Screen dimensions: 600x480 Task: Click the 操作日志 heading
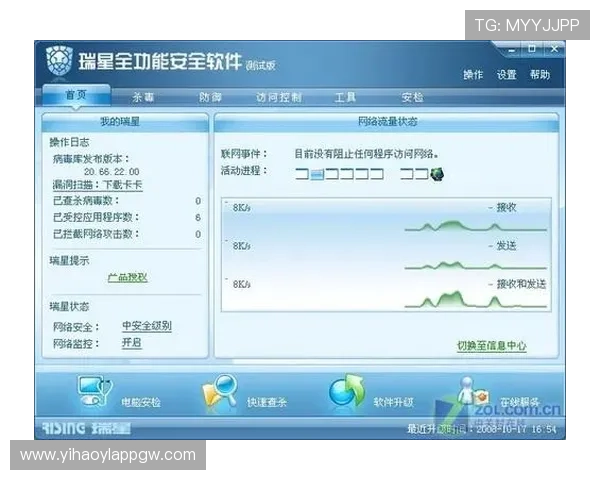(x=69, y=142)
